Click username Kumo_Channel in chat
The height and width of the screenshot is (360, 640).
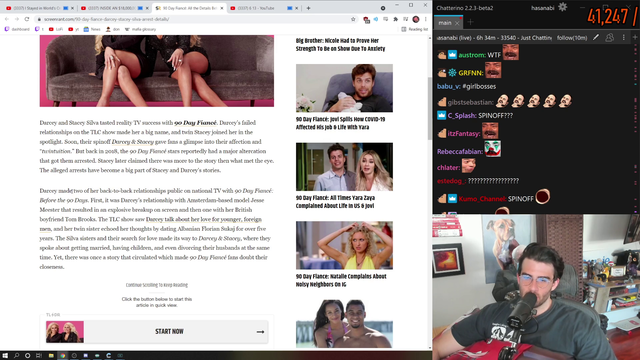[482, 199]
